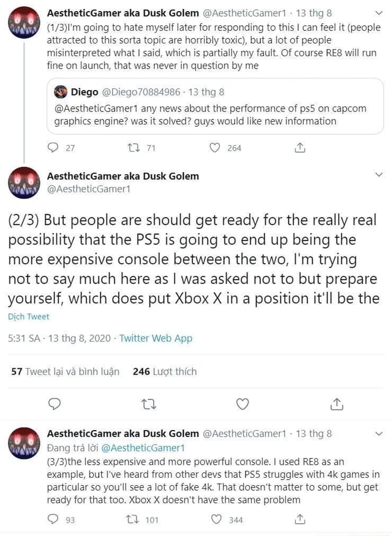This screenshot has height=536, width=392.
Task: Share the first tweet in the thread
Action: (x=300, y=148)
